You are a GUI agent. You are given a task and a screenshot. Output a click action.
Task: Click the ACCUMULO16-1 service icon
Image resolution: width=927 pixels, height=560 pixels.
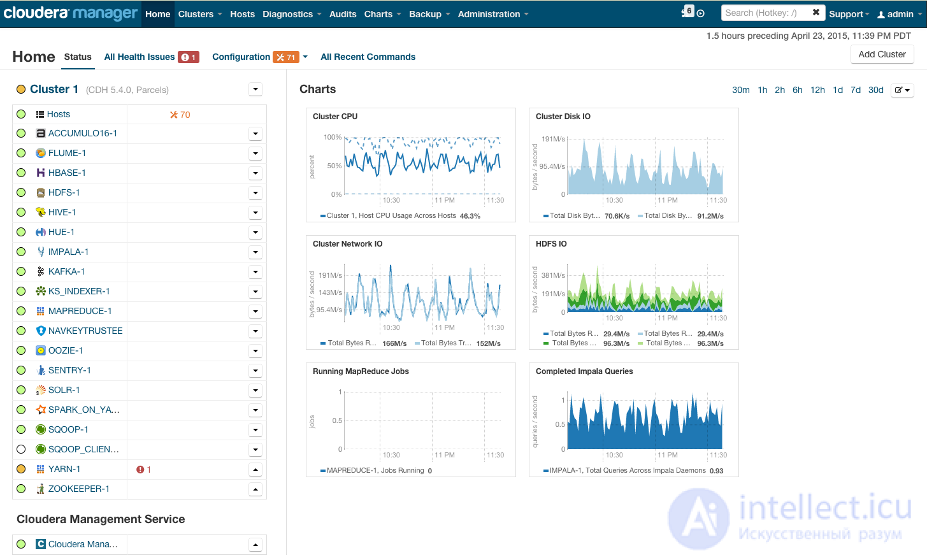[41, 134]
